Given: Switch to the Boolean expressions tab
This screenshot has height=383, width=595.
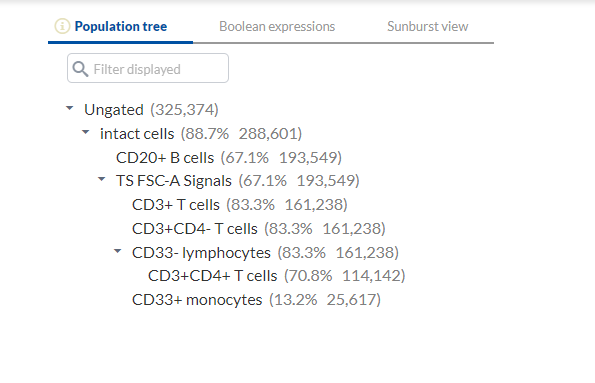Looking at the screenshot, I should tap(277, 27).
